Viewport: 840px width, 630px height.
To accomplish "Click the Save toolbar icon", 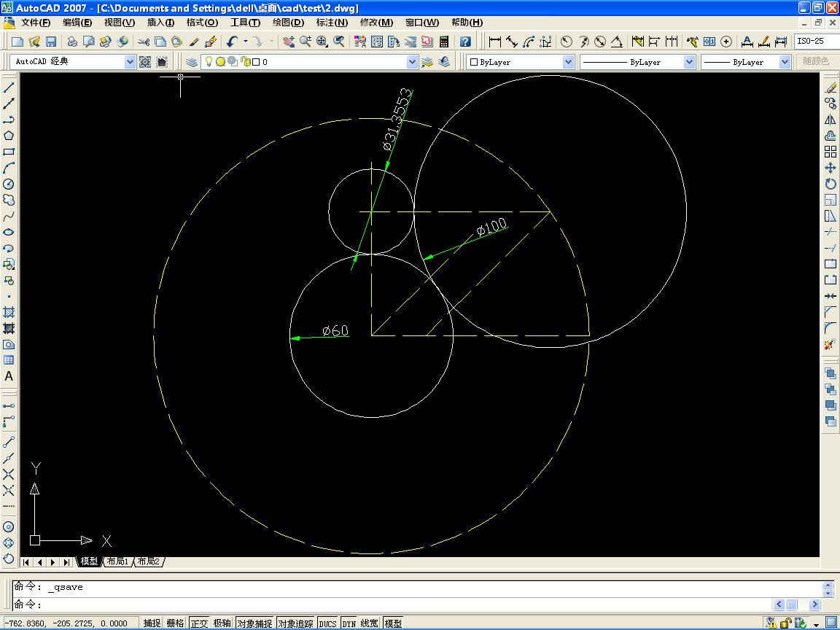I will tap(51, 42).
